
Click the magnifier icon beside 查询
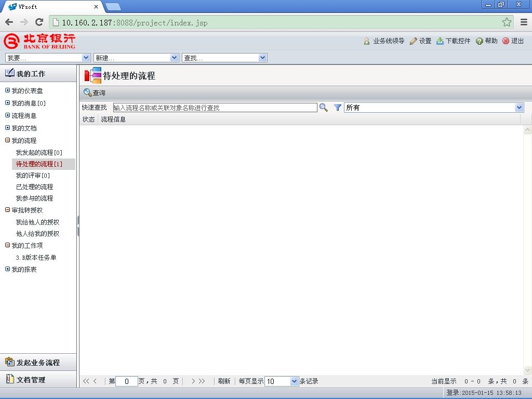[87, 92]
